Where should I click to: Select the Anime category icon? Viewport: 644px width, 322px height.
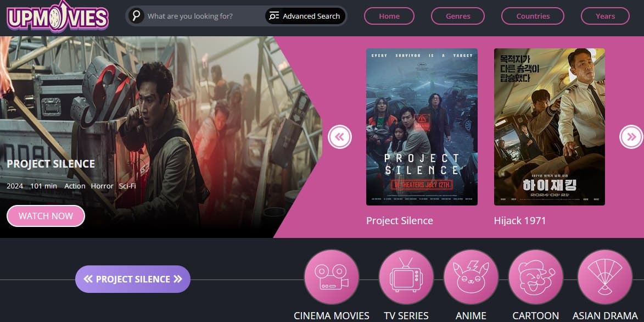coord(471,277)
